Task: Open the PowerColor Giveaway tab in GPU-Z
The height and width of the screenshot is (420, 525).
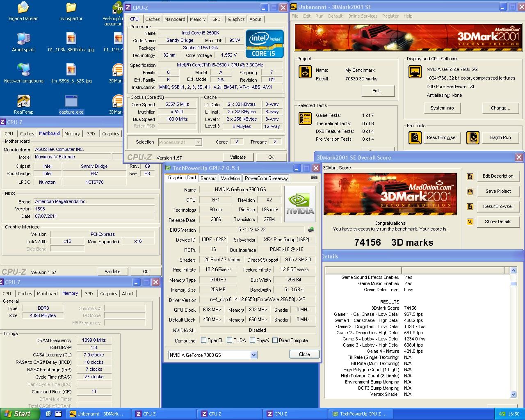Action: 267,178
